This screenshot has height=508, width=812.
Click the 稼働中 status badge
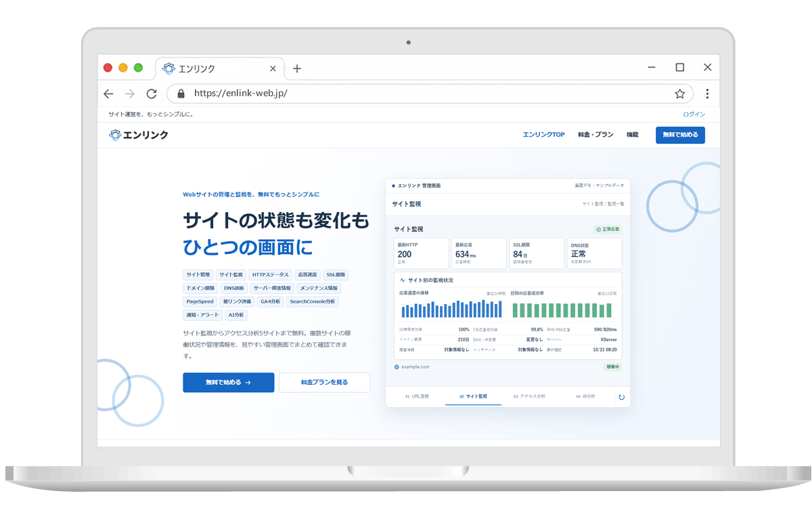click(612, 366)
